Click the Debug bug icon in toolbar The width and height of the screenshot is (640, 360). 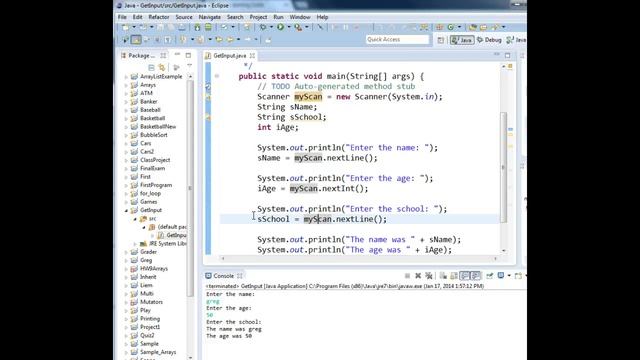click(x=263, y=27)
